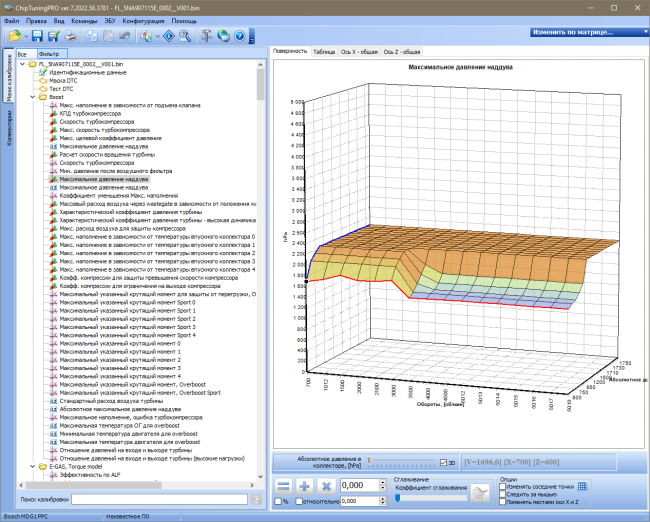This screenshot has height=522, width=650.
Task: Click the multiply (X) value button
Action: [326, 486]
